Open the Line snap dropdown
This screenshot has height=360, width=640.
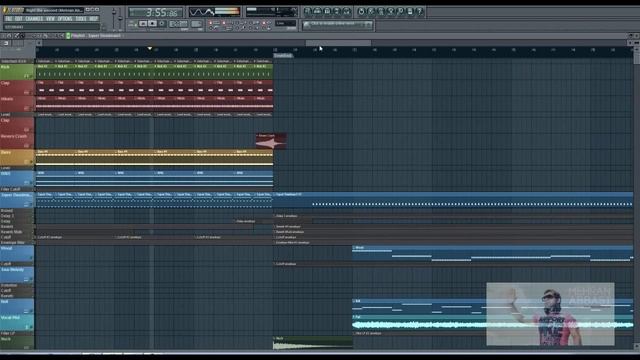click(x=285, y=23)
